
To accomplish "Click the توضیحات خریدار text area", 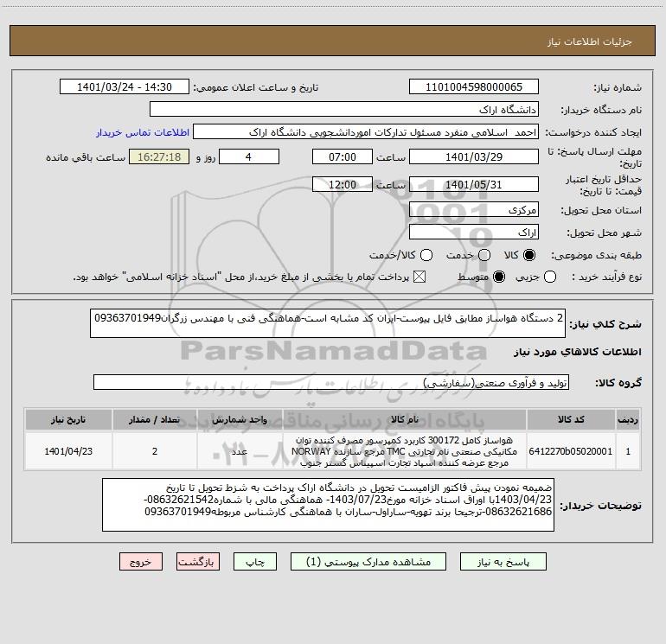I will [329, 505].
